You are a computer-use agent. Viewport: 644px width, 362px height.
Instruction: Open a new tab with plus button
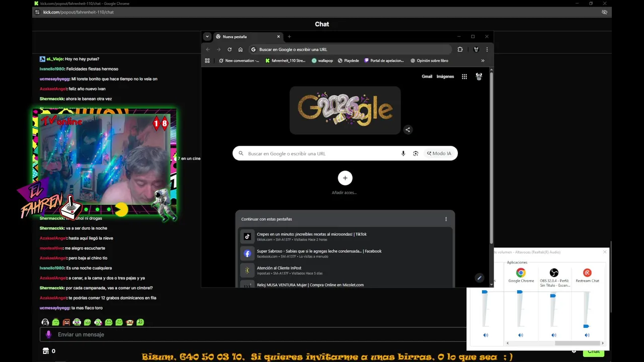coord(289,37)
